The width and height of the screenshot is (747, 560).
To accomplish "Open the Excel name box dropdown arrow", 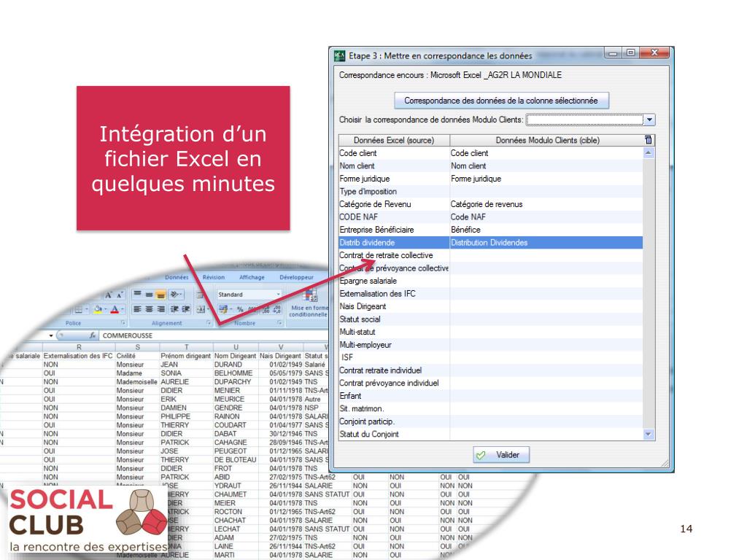I will [51, 335].
